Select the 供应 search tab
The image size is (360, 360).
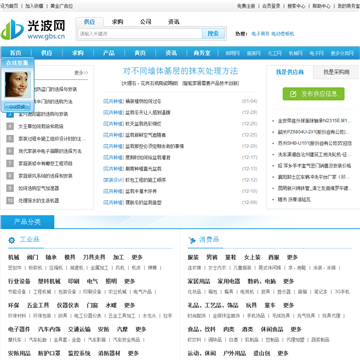tap(89, 22)
